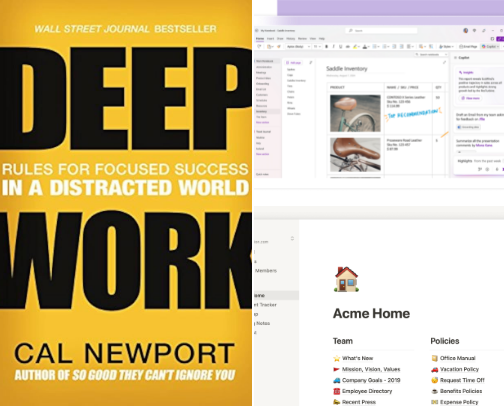Click the expand page pencil icon above Saddle Inventory
504x406 pixels.
coord(444,62)
